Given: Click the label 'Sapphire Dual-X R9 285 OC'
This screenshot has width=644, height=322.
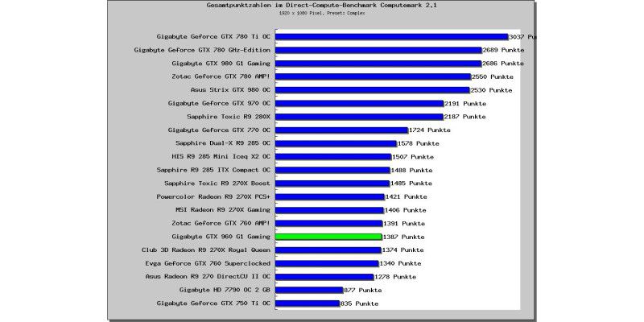Looking at the screenshot, I should (223, 143).
